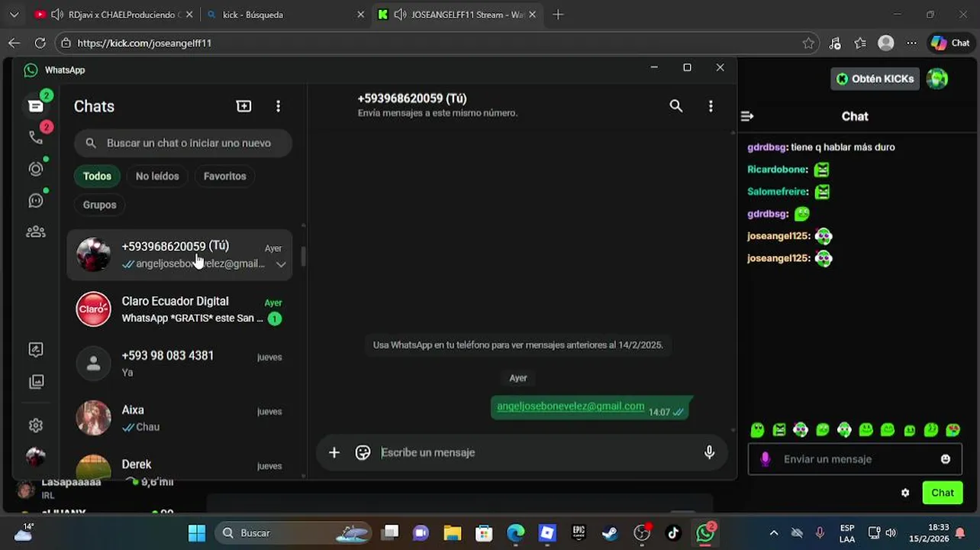Viewport: 980px width, 550px height.
Task: Click the contact header +593968620059 (Tú)
Action: [412, 99]
